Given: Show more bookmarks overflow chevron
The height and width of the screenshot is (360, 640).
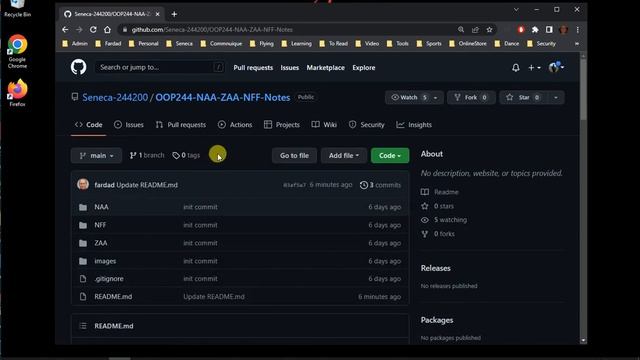Looking at the screenshot, I should tap(577, 44).
